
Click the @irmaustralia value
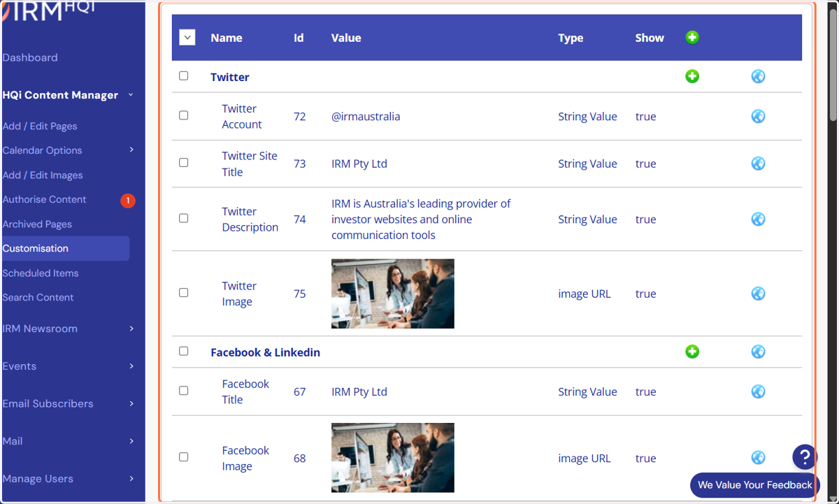(x=366, y=117)
